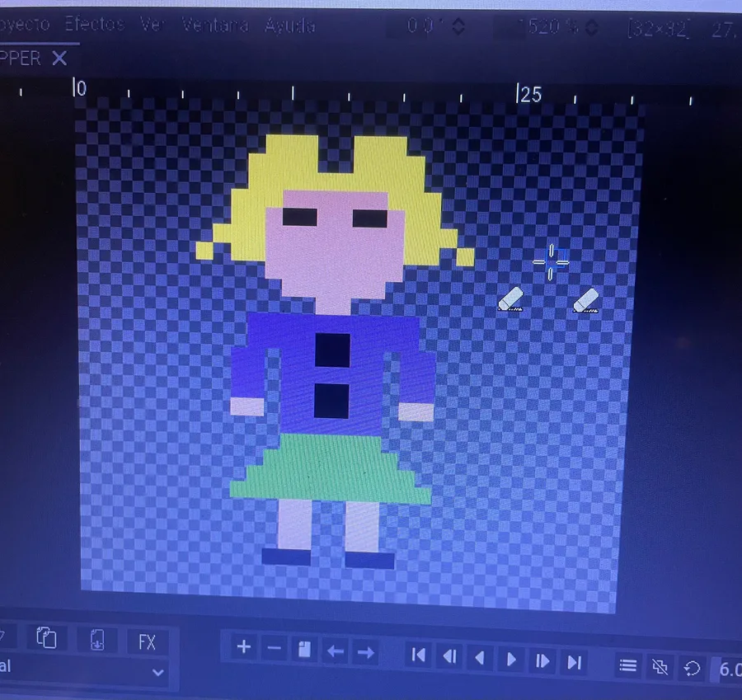Open timeline settings list icon

[628, 665]
